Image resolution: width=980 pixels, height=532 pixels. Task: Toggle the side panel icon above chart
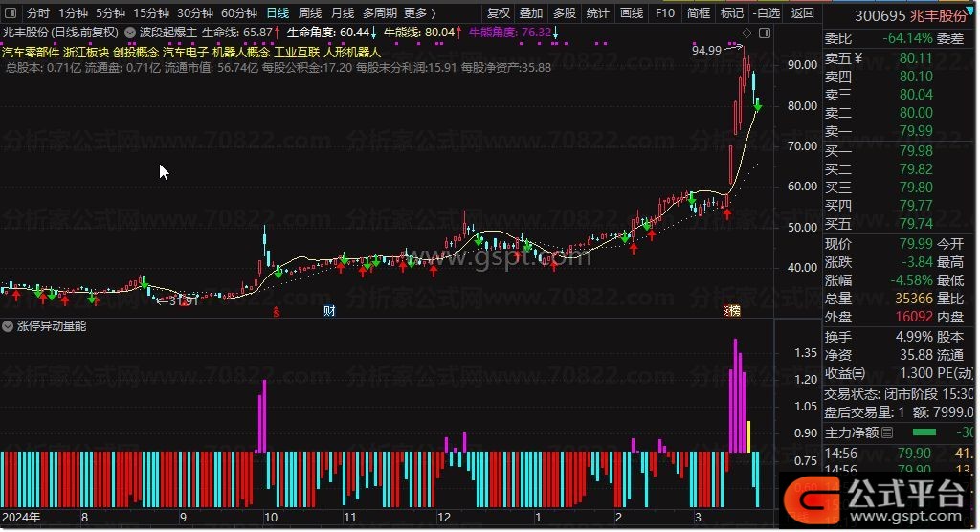(765, 33)
